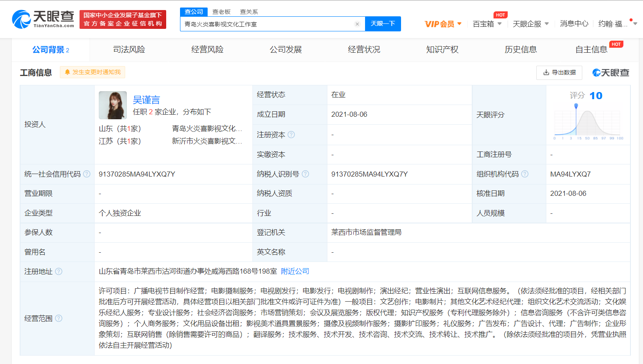
Task: Click help icon next to 纳税人识别号
Action: (x=306, y=174)
